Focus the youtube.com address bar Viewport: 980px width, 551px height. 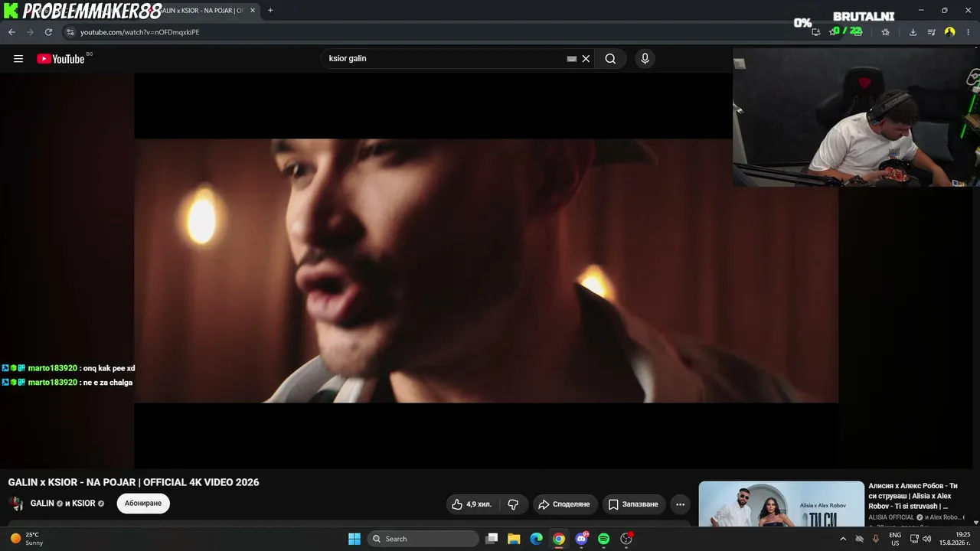point(429,32)
